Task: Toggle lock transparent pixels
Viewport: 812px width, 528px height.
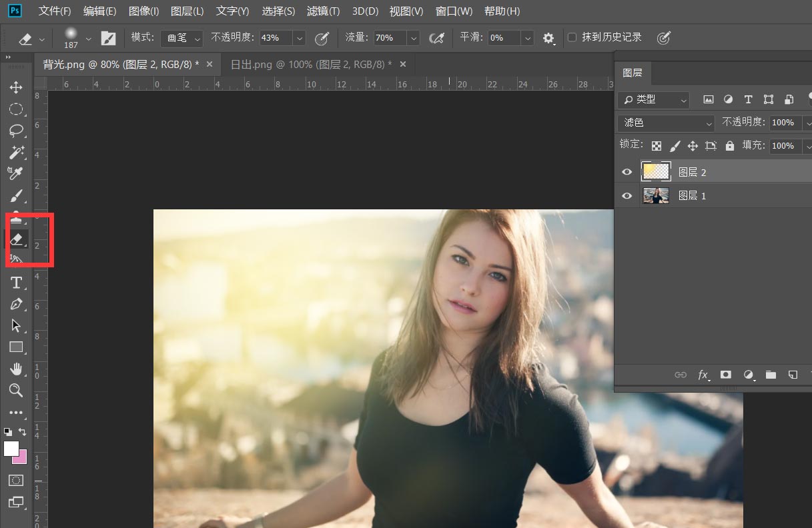Action: pos(657,145)
